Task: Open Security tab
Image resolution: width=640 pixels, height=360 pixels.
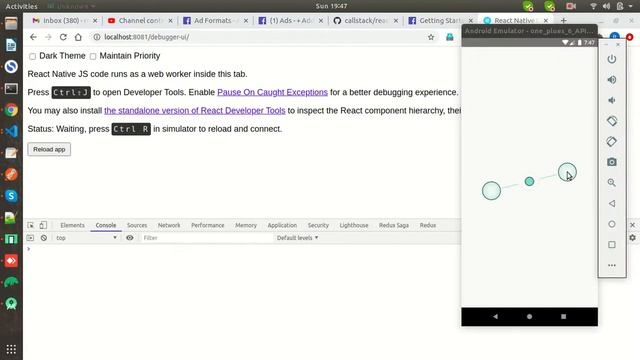Action: coord(318,225)
